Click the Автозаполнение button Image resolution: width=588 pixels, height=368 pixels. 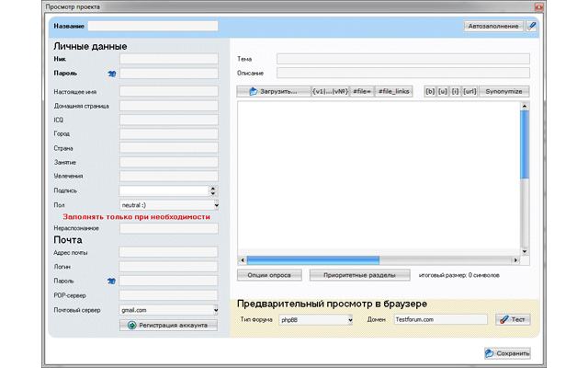click(493, 26)
